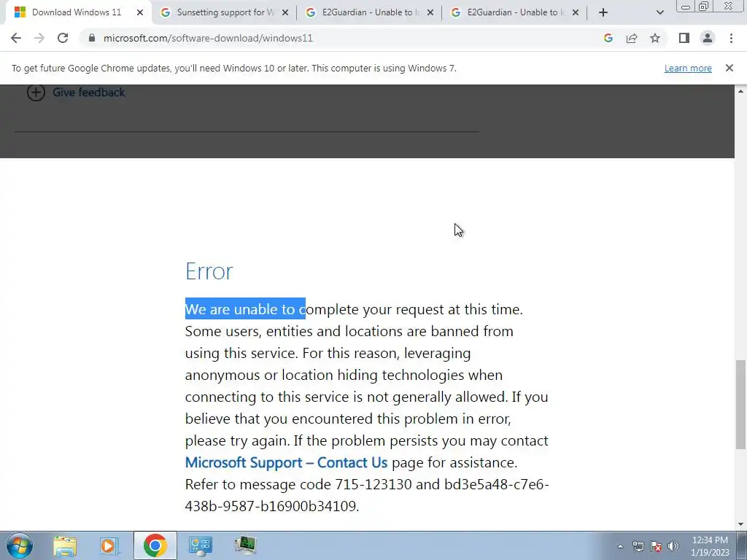The width and height of the screenshot is (747, 560).
Task: Click the forward navigation arrow
Action: [x=39, y=38]
